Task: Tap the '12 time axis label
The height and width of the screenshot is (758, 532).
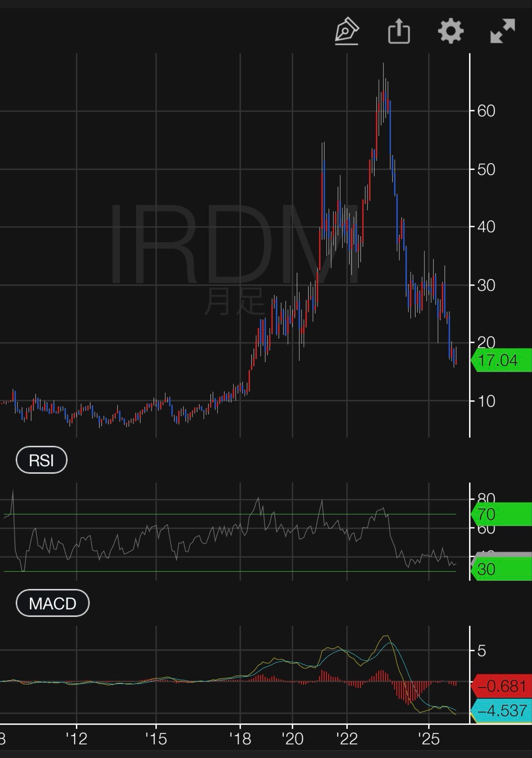Action: coord(77,739)
